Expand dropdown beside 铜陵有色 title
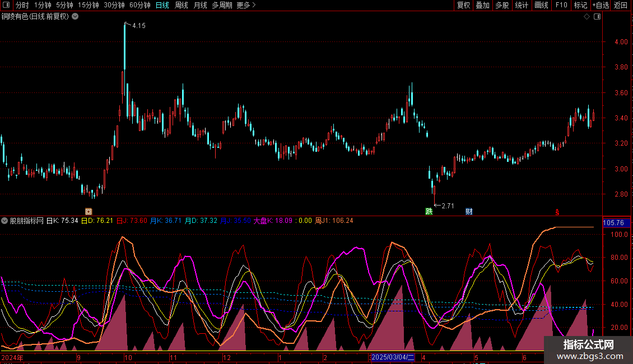This screenshot has width=633, height=364. (x=75, y=16)
